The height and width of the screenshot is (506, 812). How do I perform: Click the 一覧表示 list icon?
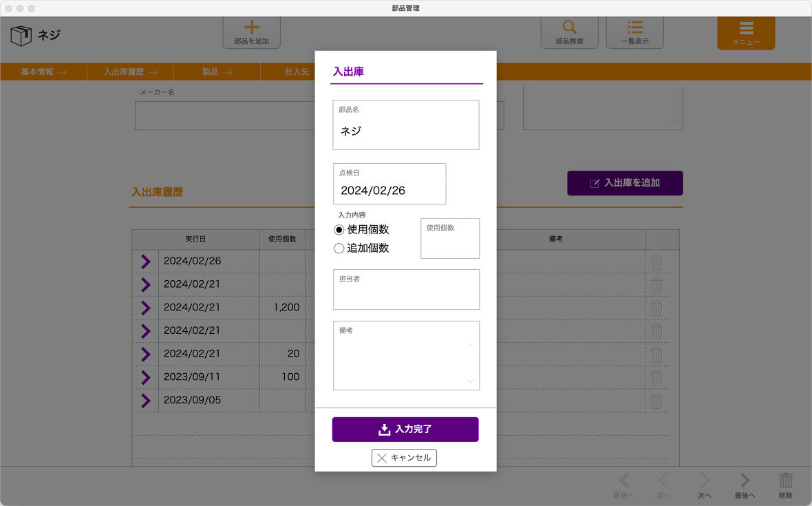(x=635, y=28)
